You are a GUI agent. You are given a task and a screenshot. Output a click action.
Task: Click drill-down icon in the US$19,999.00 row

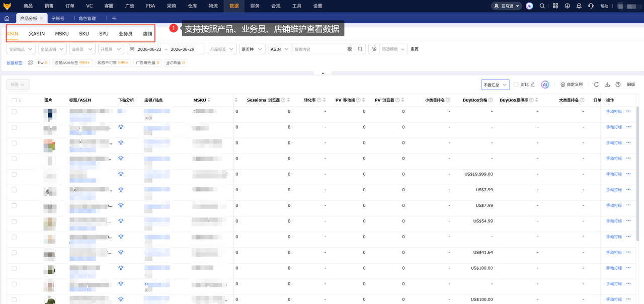coord(121,174)
